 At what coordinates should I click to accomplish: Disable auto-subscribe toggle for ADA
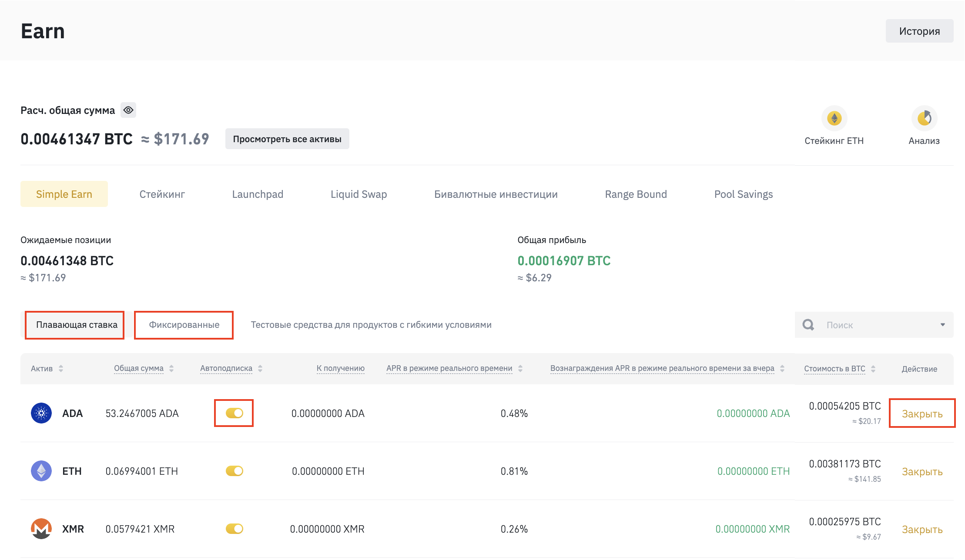235,413
